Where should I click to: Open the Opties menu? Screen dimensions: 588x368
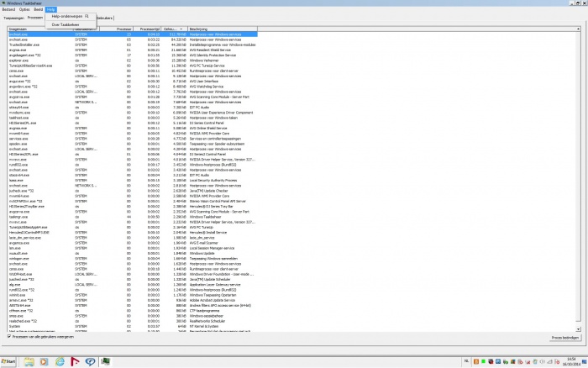point(24,9)
